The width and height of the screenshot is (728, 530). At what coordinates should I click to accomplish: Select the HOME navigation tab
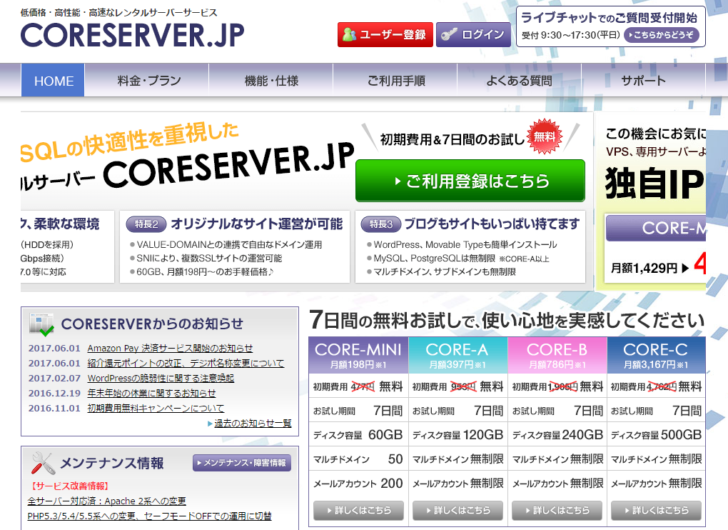(53, 80)
